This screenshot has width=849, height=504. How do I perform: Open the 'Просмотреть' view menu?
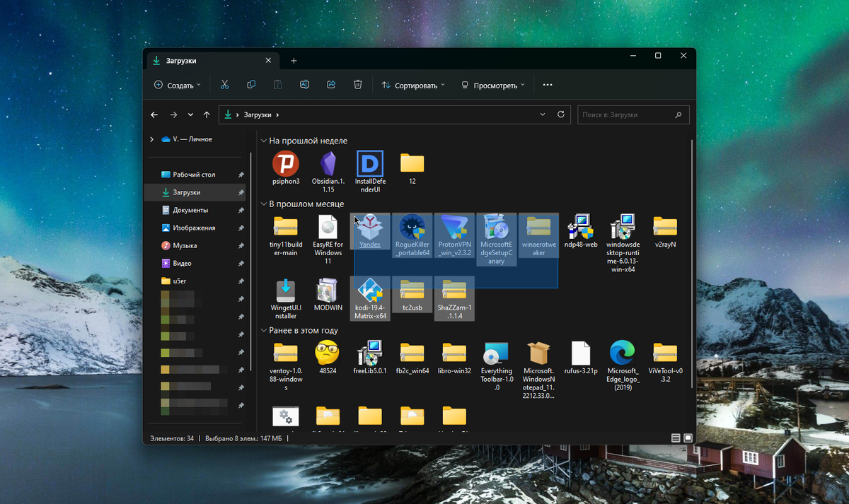click(x=493, y=86)
